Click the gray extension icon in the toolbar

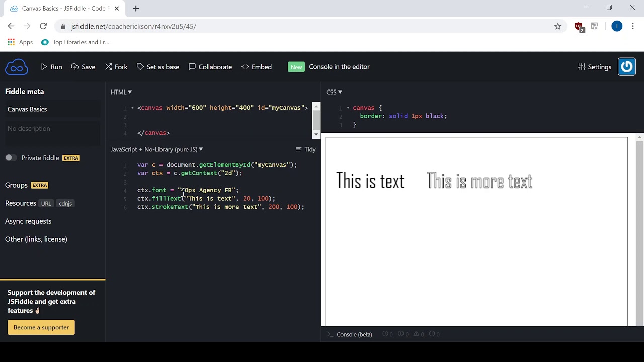(x=594, y=26)
